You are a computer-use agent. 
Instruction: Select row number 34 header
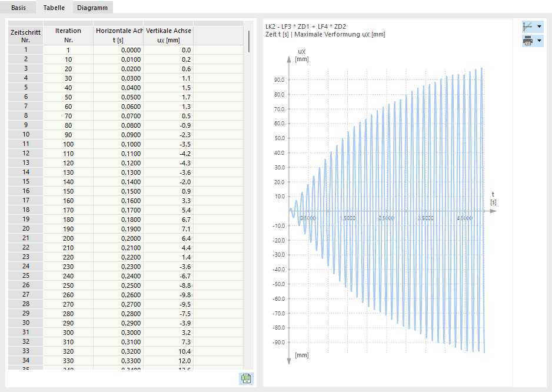coord(26,360)
